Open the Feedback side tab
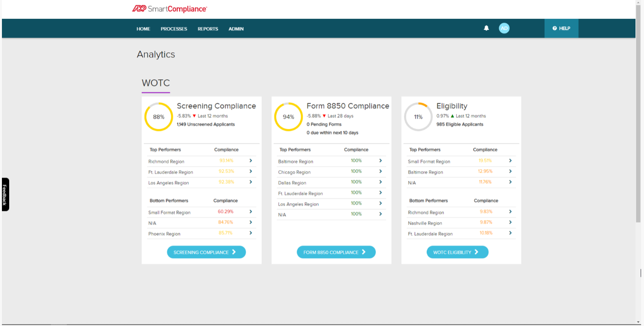The height and width of the screenshot is (326, 644). pos(5,194)
